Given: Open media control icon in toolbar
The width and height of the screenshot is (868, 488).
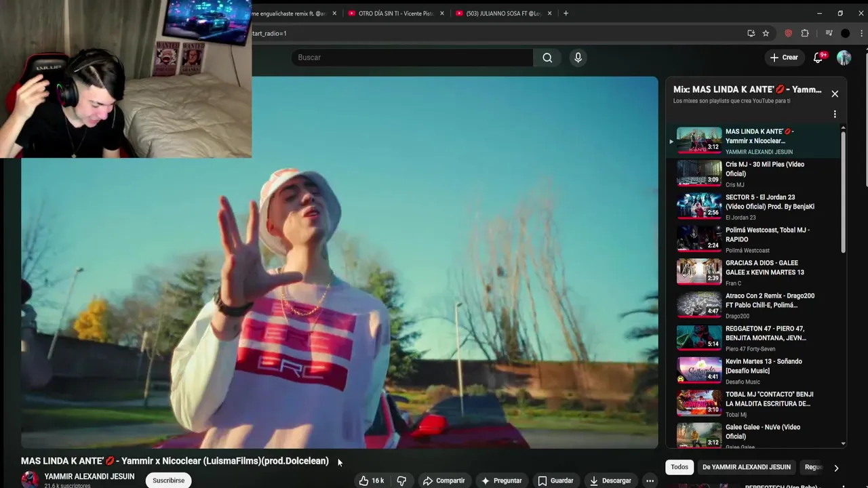Looking at the screenshot, I should point(829,33).
